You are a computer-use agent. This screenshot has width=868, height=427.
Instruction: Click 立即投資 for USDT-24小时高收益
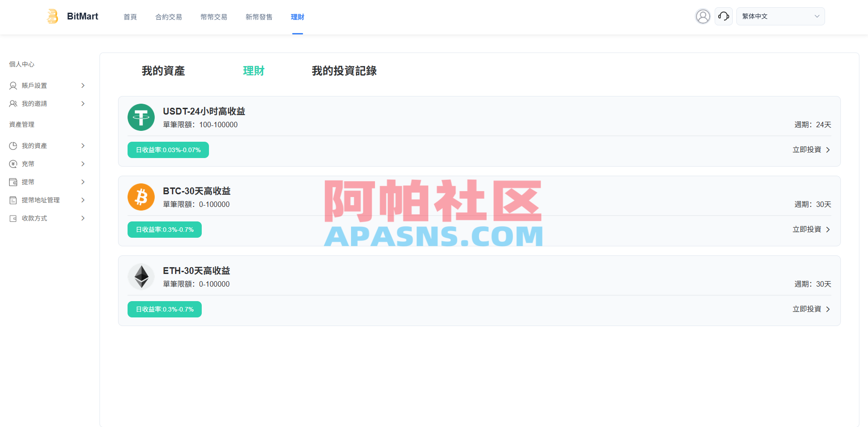811,150
